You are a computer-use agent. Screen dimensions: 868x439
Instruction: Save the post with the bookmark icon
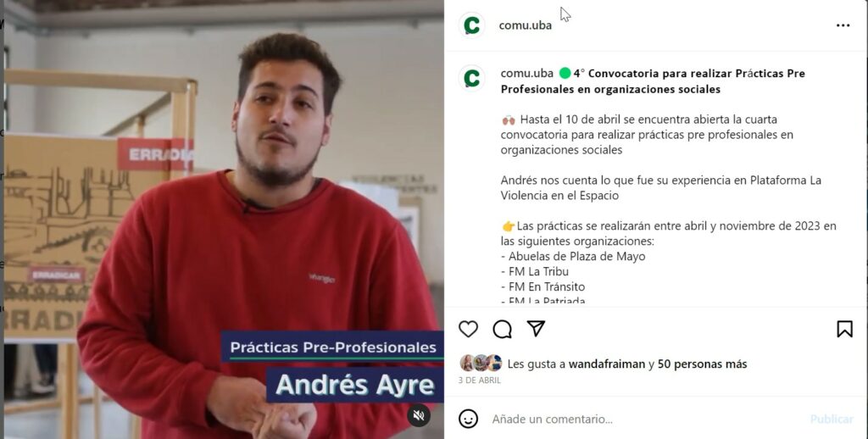pyautogui.click(x=844, y=329)
